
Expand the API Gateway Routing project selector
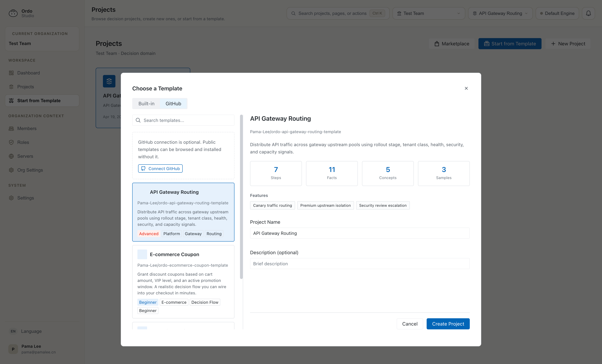500,14
